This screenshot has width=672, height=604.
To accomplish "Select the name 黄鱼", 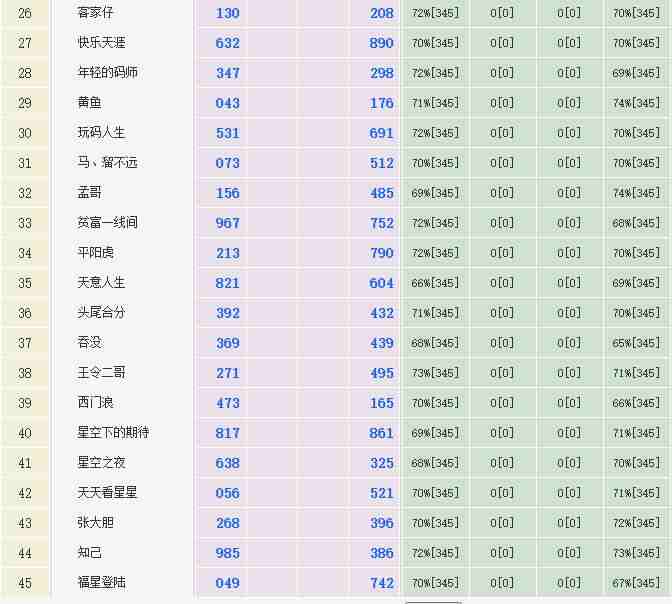I will tap(89, 103).
